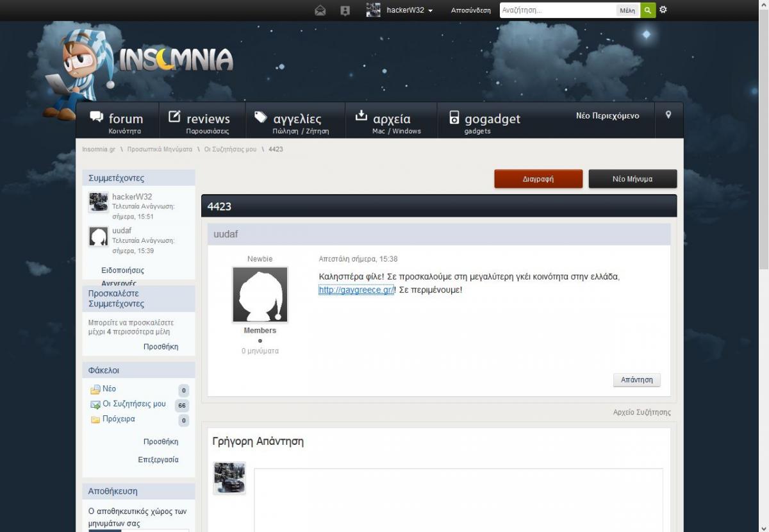Click the Νέο Μήνυμα button
Viewport: 769px width, 532px height.
pyautogui.click(x=632, y=179)
